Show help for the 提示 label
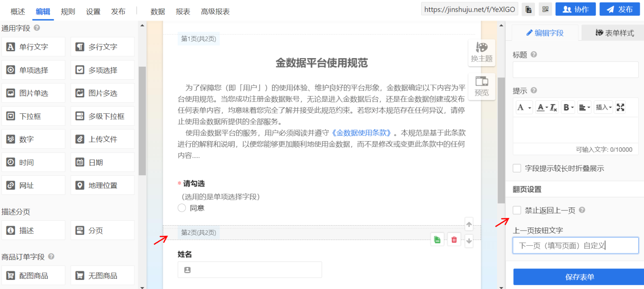Screen dimensions: 644x289 [534, 90]
